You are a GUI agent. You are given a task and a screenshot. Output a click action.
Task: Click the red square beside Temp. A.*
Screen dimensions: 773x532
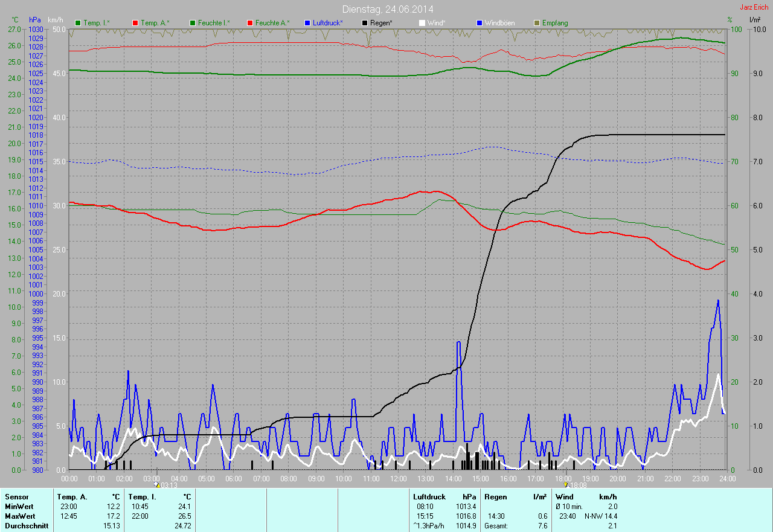(x=135, y=23)
